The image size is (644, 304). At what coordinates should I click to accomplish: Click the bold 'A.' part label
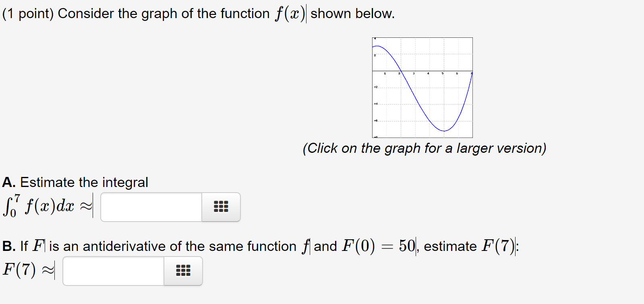point(9,183)
